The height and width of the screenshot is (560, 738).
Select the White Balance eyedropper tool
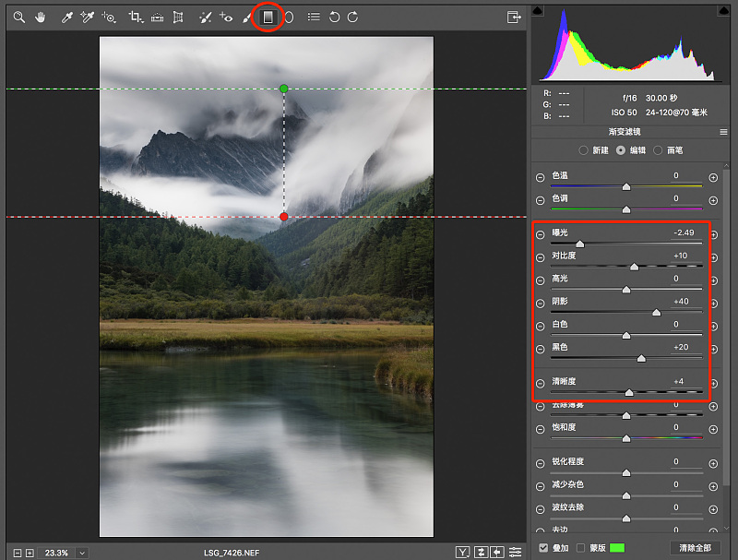pos(66,18)
